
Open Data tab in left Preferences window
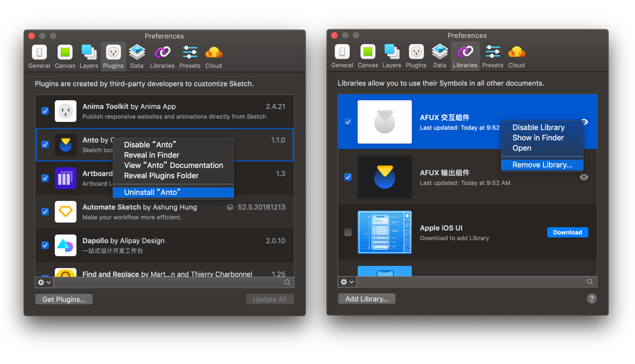[137, 56]
